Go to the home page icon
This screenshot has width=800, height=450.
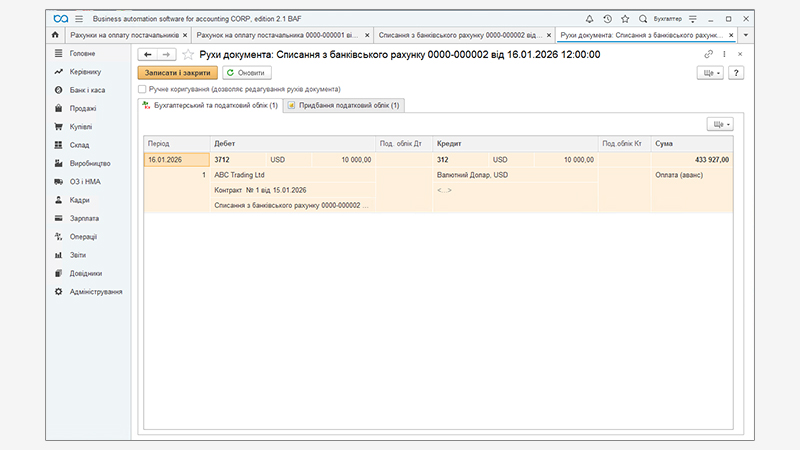[55, 35]
